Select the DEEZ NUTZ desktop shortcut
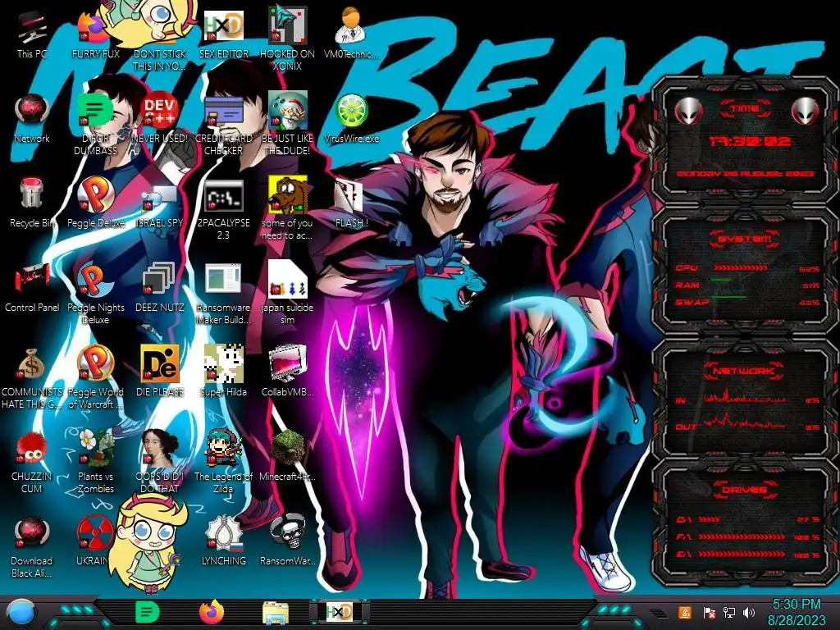 coord(160,288)
